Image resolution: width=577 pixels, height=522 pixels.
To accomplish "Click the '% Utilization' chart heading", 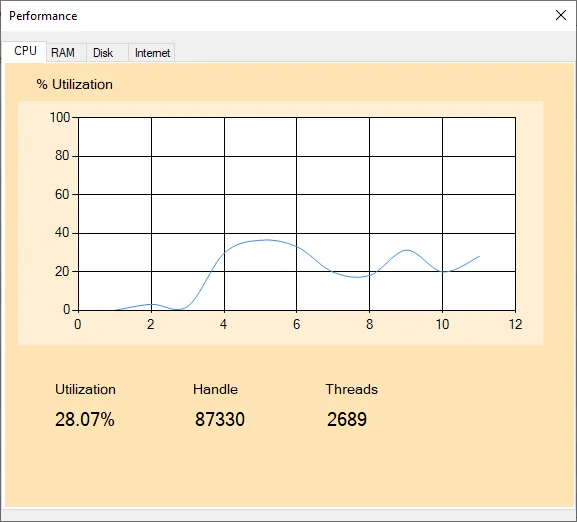I will (x=75, y=85).
